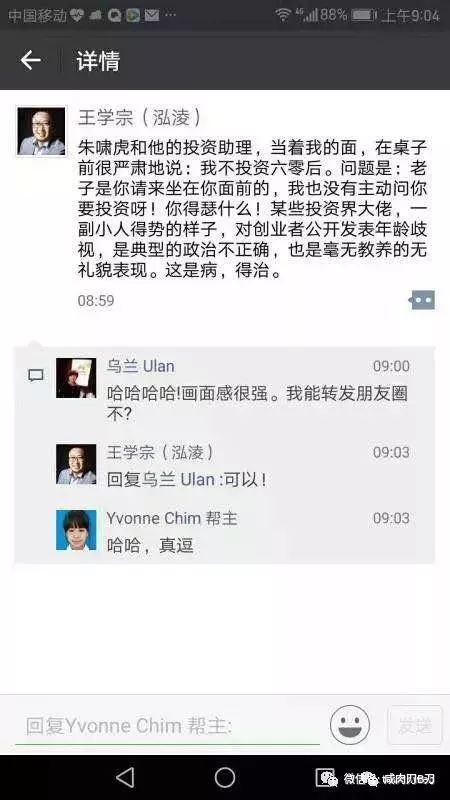This screenshot has height=800, width=450.
Task: Tap Android home circle navigation button
Action: coord(224,778)
